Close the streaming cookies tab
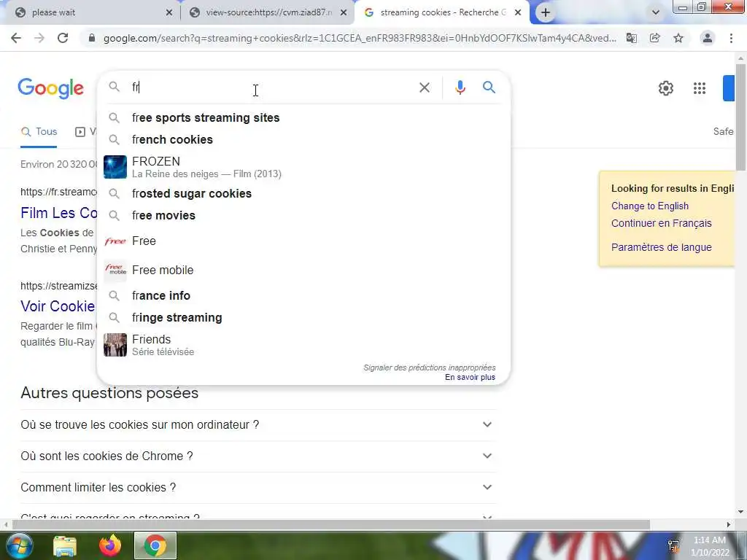 [518, 13]
